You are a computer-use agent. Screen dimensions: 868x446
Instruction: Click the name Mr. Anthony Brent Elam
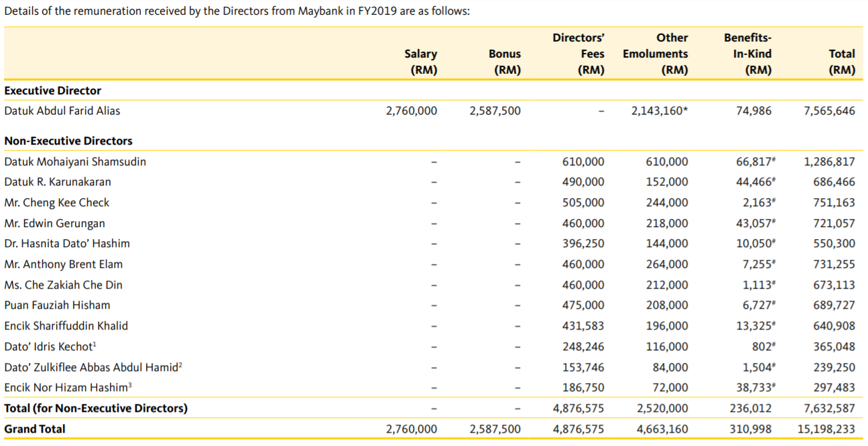64,264
